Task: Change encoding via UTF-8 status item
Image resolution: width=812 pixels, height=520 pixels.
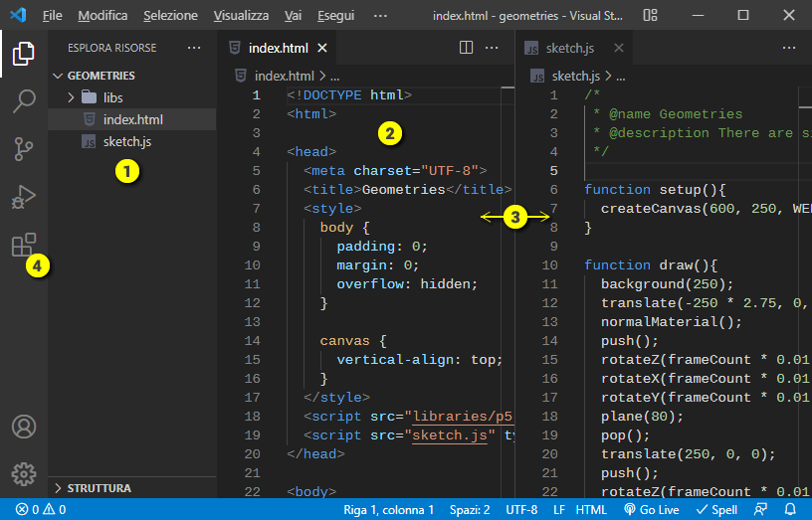Action: click(x=521, y=510)
